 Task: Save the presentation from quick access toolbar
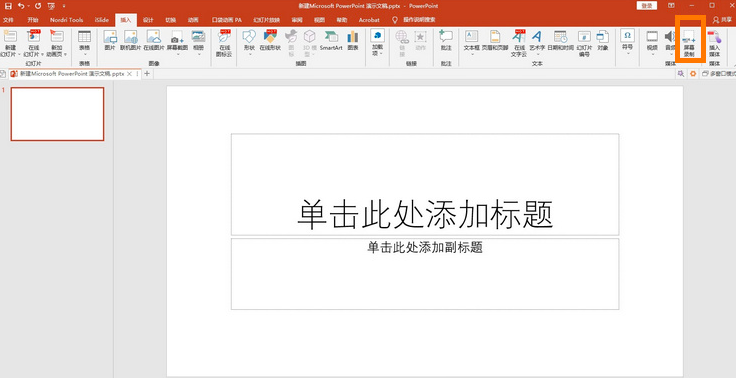pos(8,6)
